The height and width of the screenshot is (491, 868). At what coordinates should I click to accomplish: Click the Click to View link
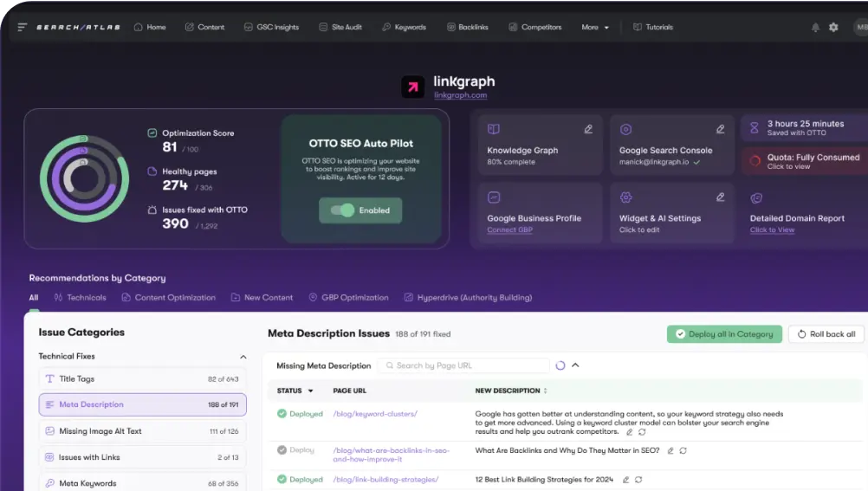pos(772,229)
